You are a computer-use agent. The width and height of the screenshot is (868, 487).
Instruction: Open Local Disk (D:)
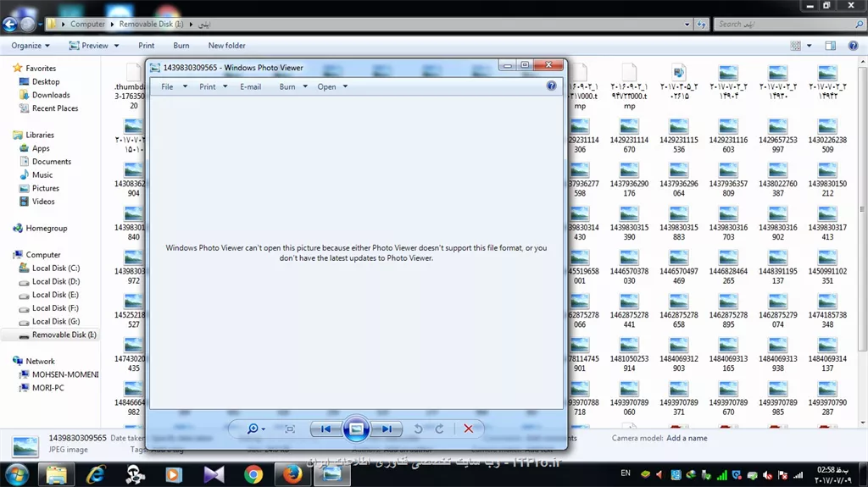pyautogui.click(x=56, y=281)
